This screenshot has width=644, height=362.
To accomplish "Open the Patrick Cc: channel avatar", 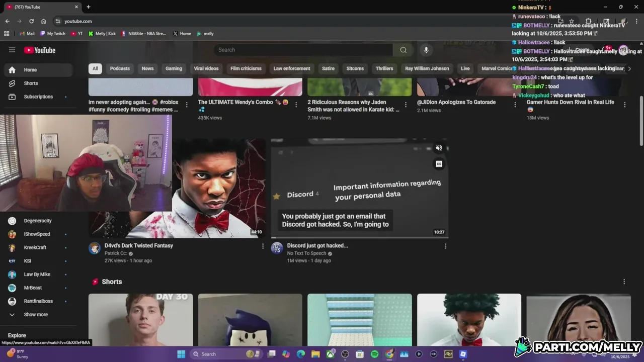I will click(x=95, y=248).
